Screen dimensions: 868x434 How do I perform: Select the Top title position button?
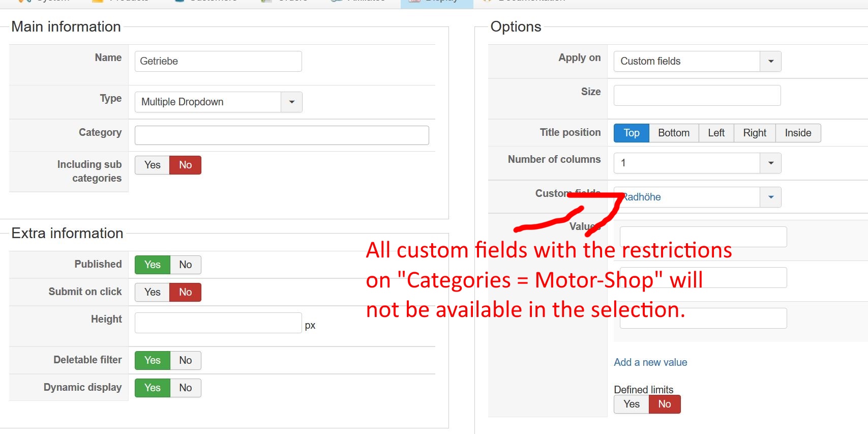click(x=631, y=133)
